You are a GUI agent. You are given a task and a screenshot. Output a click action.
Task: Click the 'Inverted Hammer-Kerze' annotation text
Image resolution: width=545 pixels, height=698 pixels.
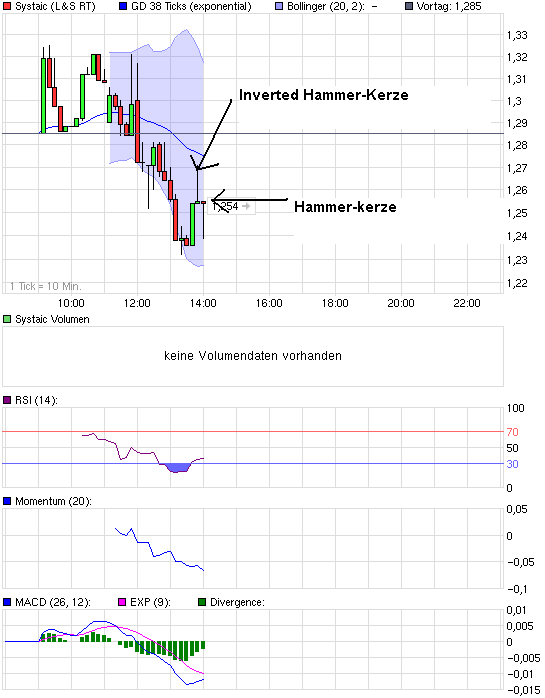(x=324, y=95)
